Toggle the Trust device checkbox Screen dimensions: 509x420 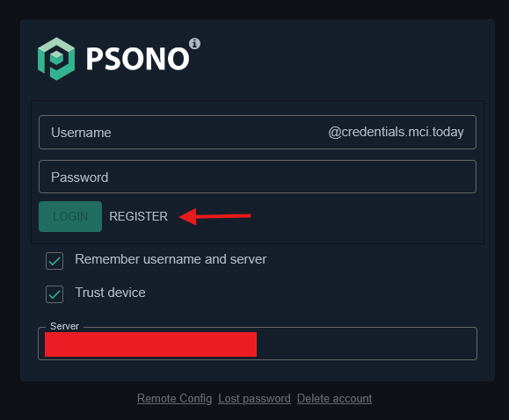55,294
